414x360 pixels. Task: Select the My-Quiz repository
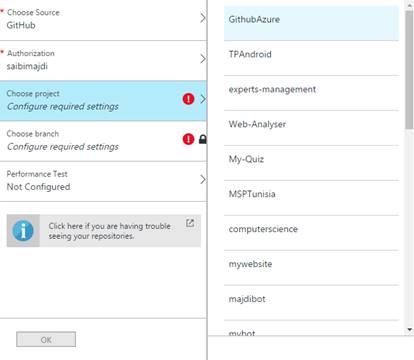pos(311,163)
